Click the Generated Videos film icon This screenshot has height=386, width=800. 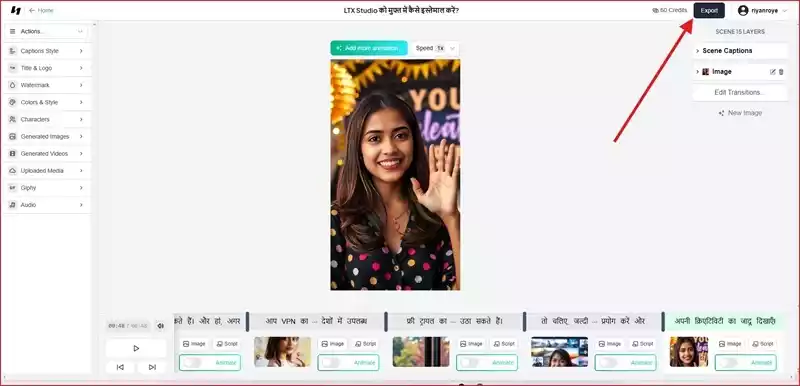12,153
